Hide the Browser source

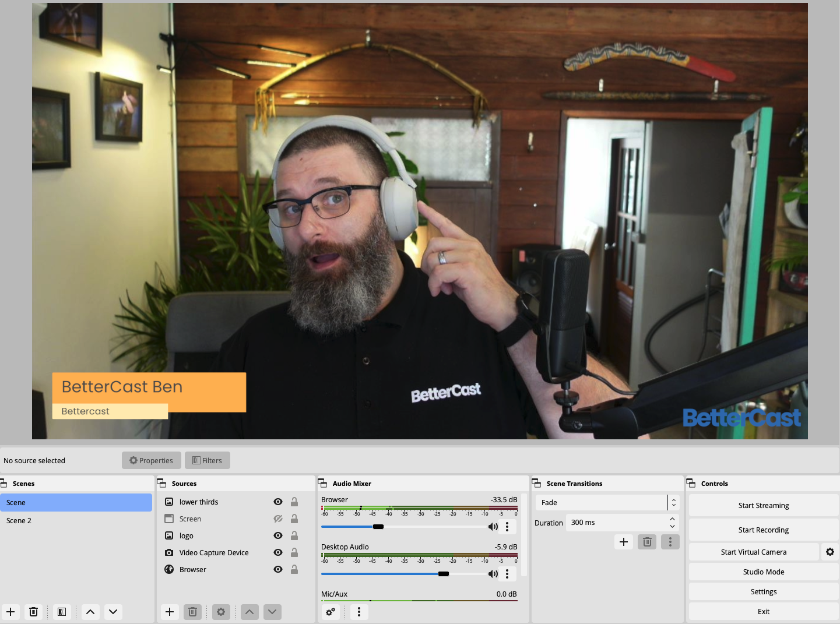(278, 569)
